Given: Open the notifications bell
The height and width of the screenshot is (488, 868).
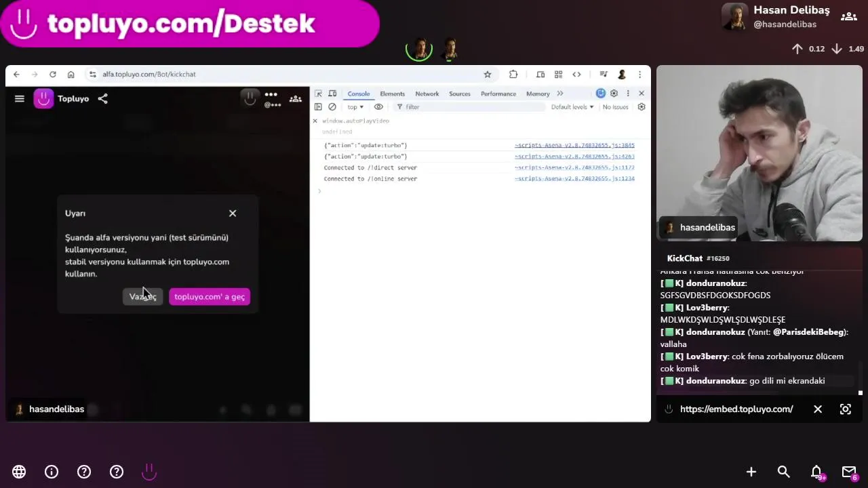Looking at the screenshot, I should (x=816, y=472).
